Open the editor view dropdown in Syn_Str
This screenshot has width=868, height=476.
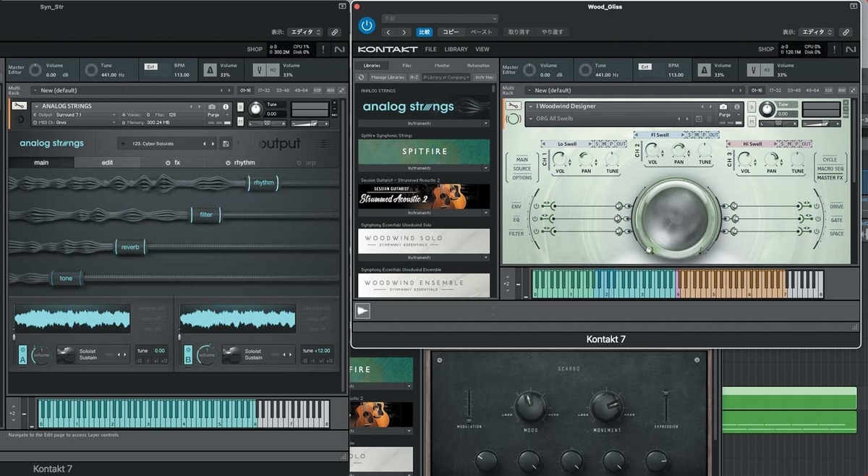pos(305,32)
